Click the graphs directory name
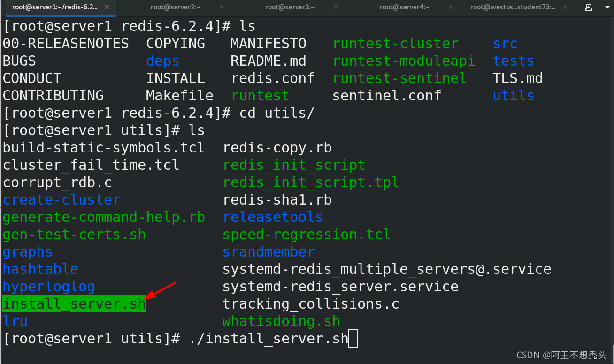This screenshot has height=364, width=614. click(28, 252)
